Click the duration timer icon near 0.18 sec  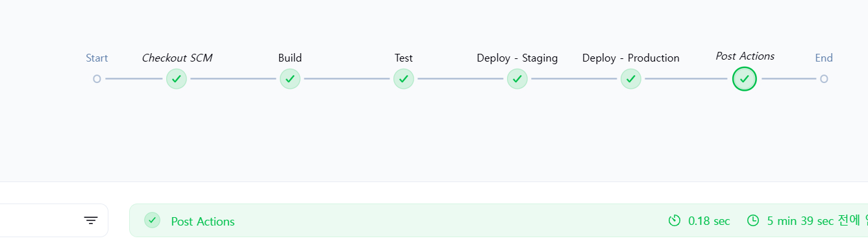click(x=675, y=221)
